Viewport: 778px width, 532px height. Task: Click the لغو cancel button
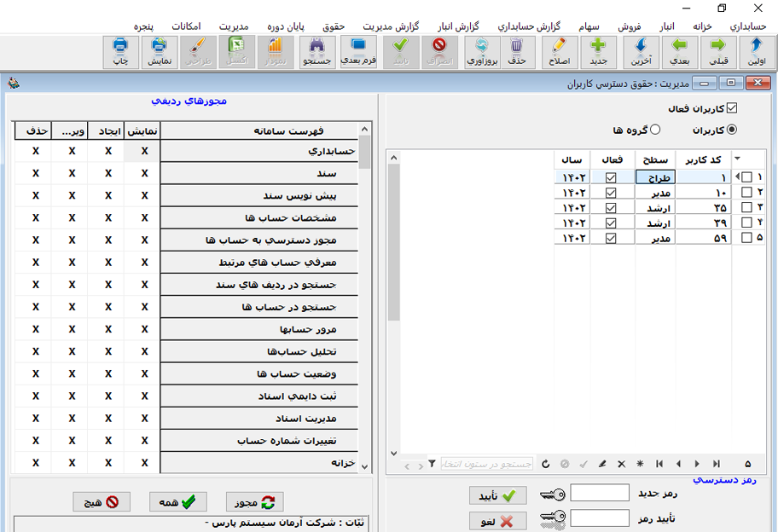[x=498, y=521]
